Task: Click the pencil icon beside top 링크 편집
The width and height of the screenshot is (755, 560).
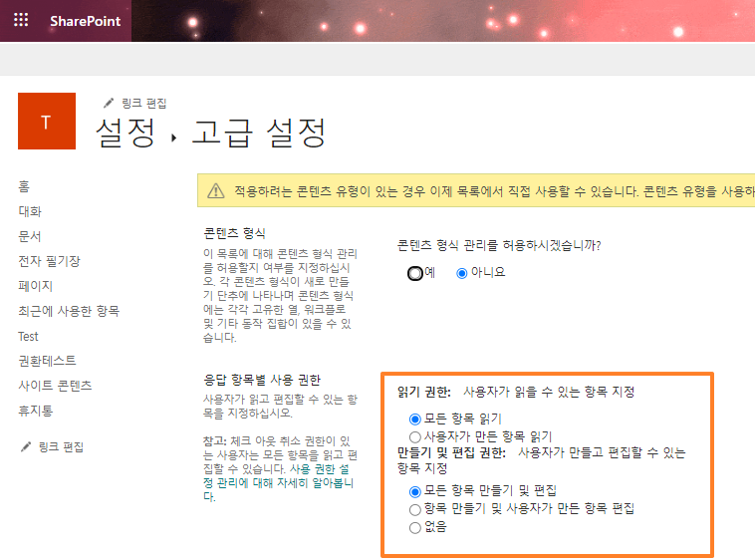Action: tap(109, 103)
